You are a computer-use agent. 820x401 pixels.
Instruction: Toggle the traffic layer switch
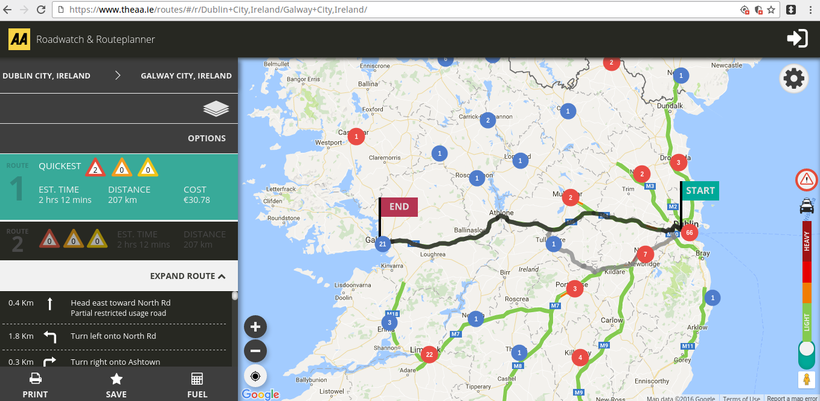[x=806, y=353]
